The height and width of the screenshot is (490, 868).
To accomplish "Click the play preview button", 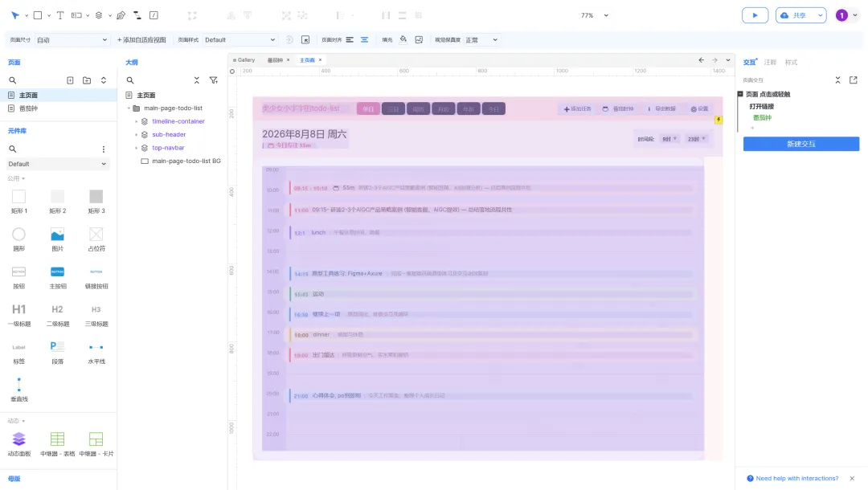I will tap(755, 15).
